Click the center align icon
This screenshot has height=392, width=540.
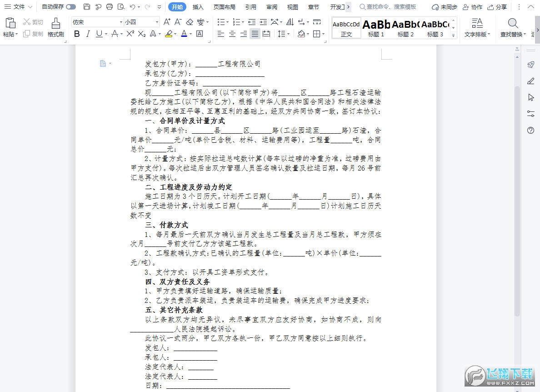(x=232, y=34)
